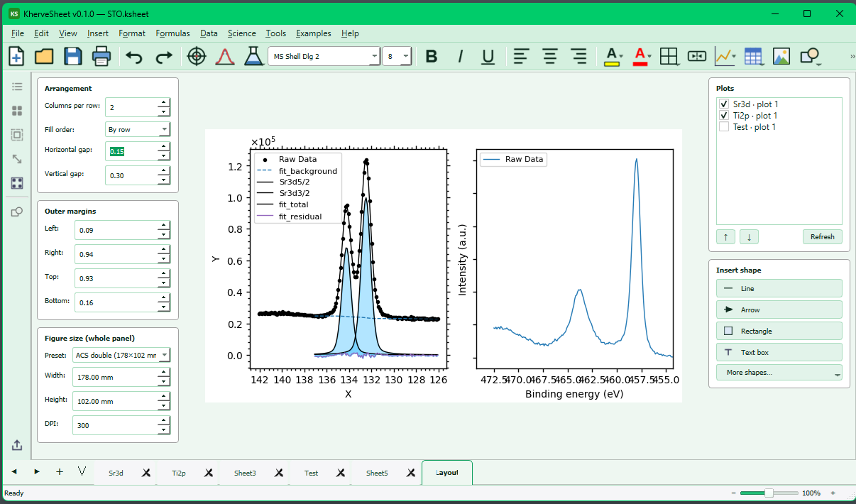Image resolution: width=856 pixels, height=504 pixels.
Task: Insert a Text box shape
Action: coord(779,352)
